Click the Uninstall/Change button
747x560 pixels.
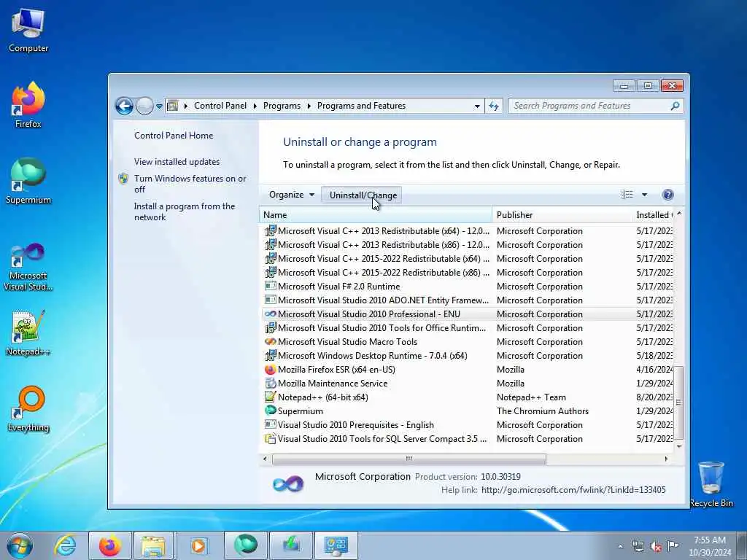coord(362,195)
